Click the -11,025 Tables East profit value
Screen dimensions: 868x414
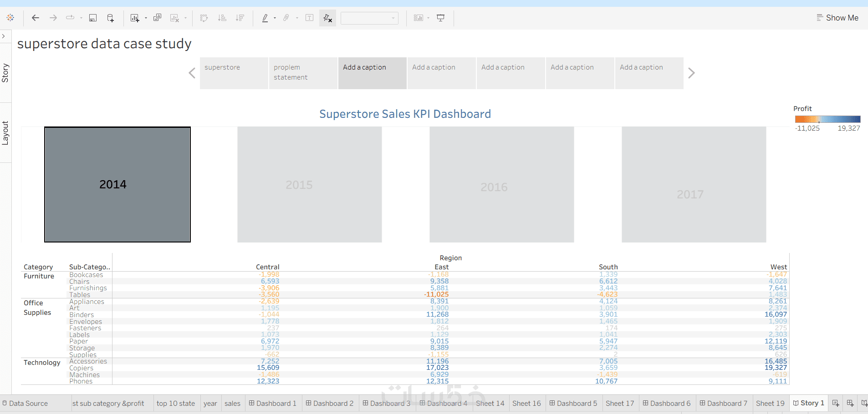[x=436, y=294]
